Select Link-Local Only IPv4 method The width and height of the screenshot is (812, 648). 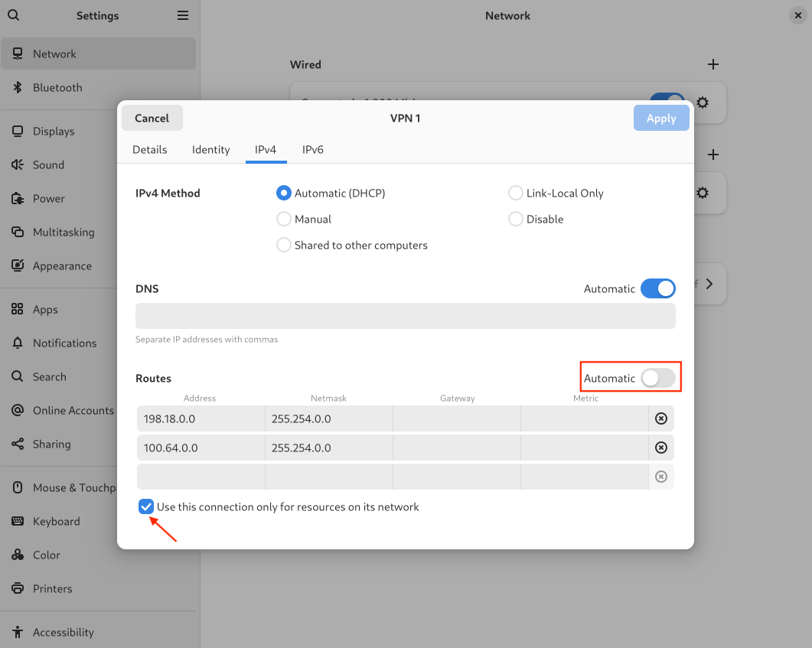pyautogui.click(x=556, y=193)
